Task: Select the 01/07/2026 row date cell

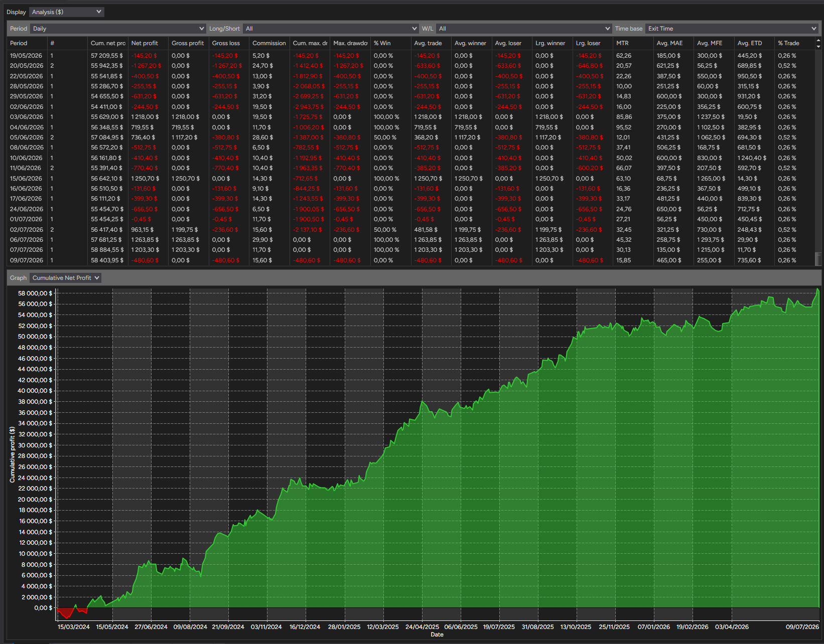Action: pos(26,219)
